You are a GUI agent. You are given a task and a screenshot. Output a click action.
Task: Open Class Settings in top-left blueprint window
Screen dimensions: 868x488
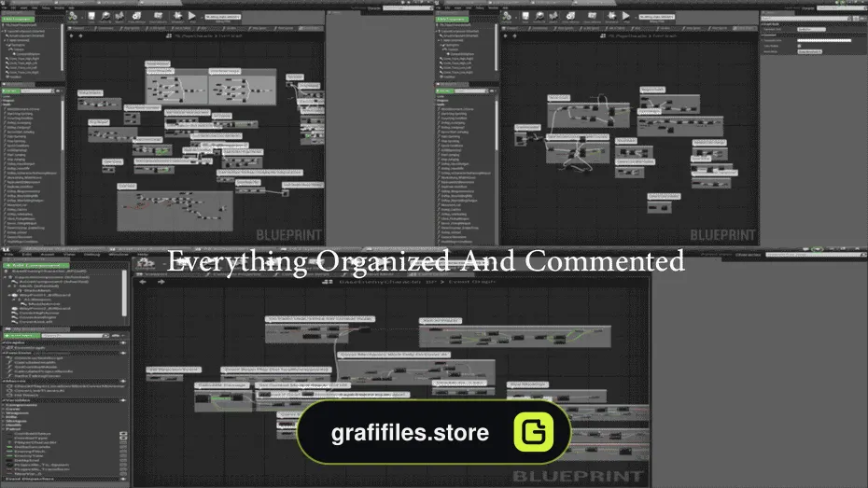coord(136,17)
